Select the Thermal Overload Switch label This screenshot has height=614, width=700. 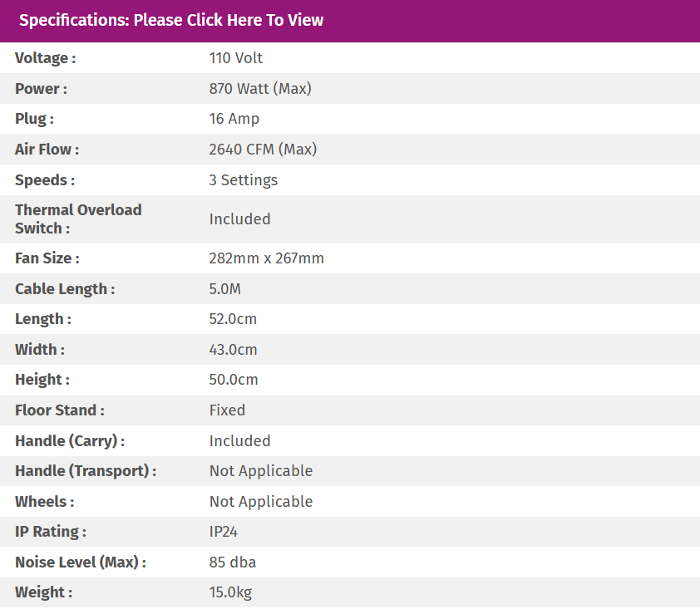[78, 219]
